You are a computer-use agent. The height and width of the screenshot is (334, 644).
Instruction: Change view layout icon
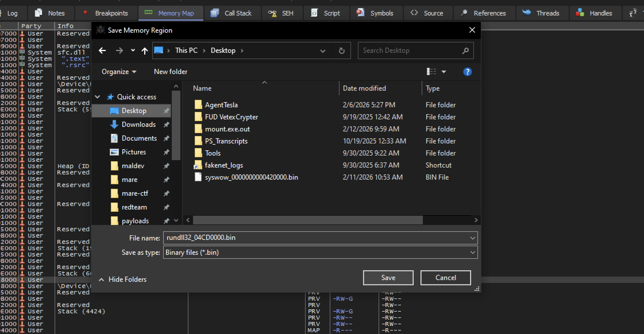point(431,72)
